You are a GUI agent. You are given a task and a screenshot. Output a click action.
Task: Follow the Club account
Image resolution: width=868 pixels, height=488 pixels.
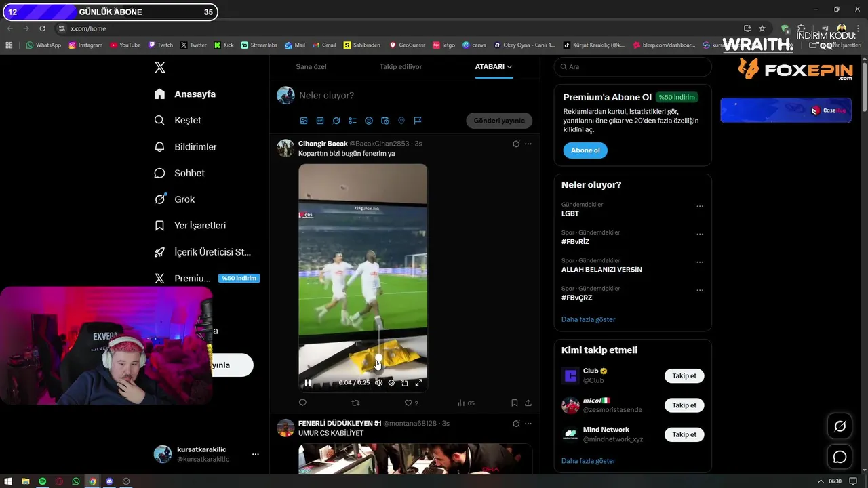pyautogui.click(x=684, y=376)
